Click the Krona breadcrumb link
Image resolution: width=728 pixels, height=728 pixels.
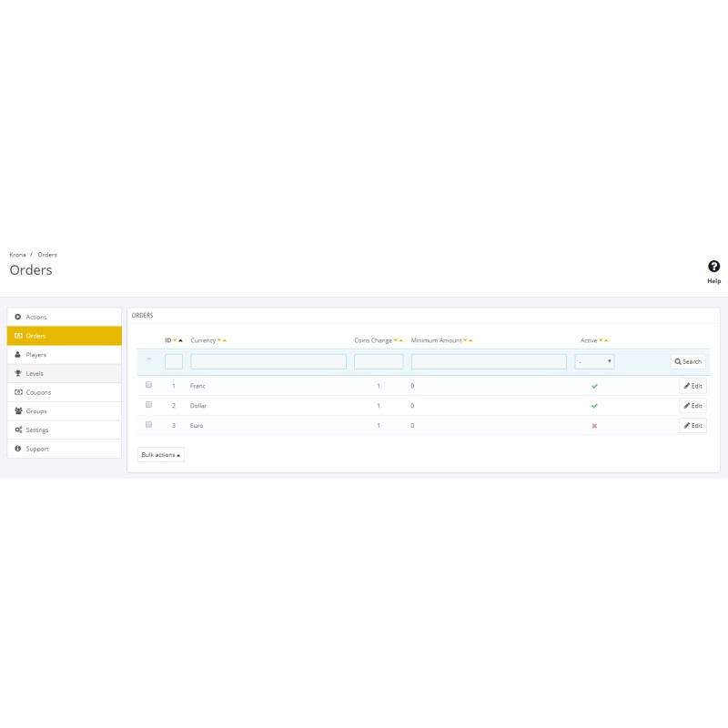[17, 255]
